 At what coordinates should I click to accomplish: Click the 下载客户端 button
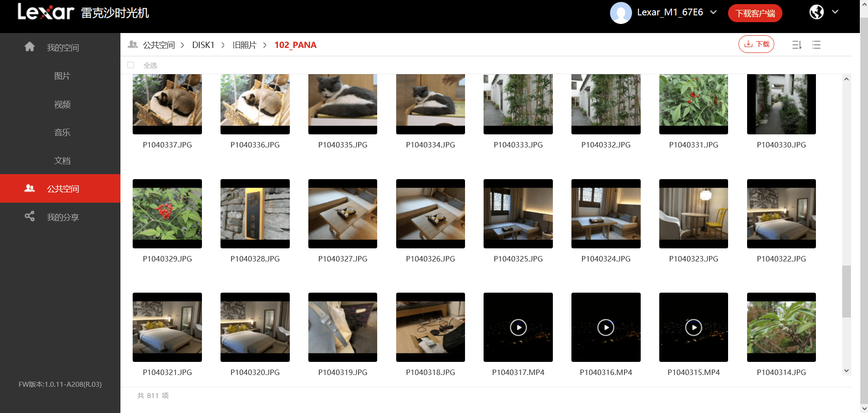755,13
